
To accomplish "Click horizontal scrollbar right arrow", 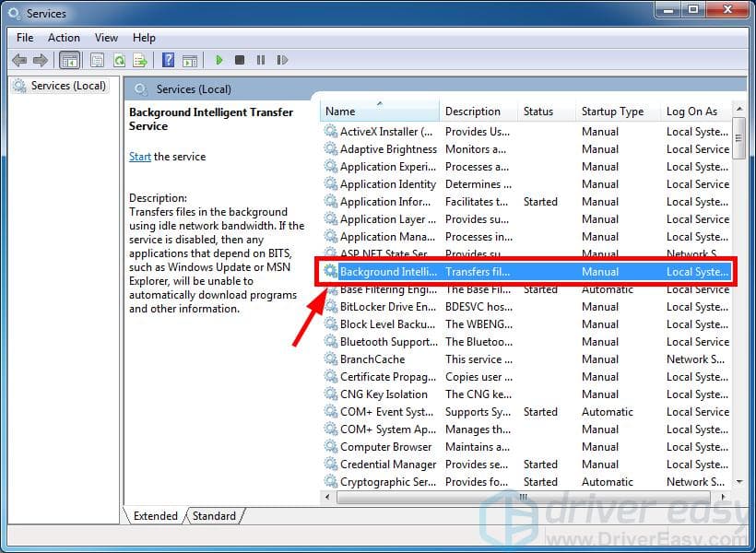I will (723, 497).
